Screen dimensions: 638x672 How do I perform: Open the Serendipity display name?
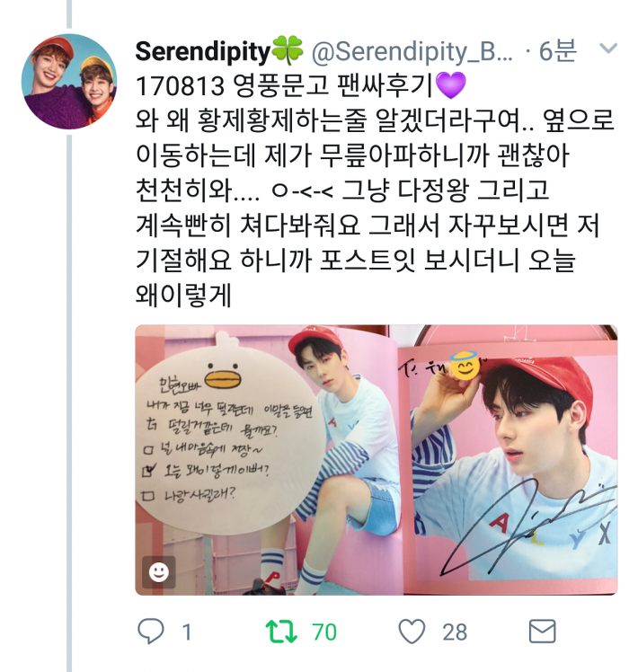click(202, 51)
